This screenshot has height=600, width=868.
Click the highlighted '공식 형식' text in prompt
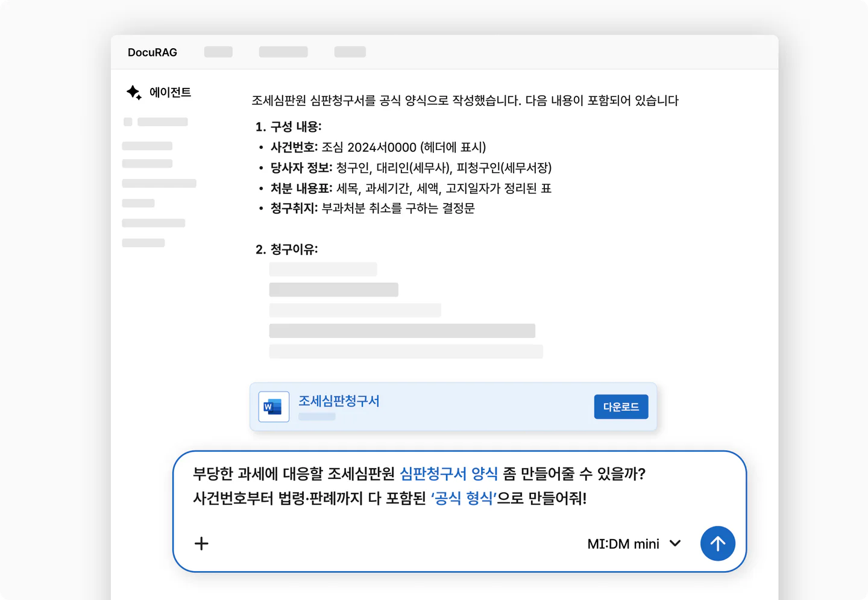(464, 498)
